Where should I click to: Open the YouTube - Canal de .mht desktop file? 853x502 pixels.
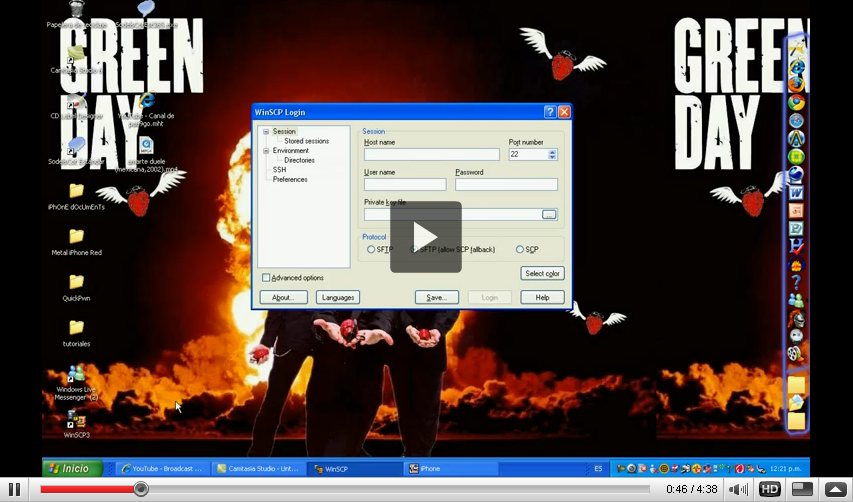pyautogui.click(x=146, y=110)
